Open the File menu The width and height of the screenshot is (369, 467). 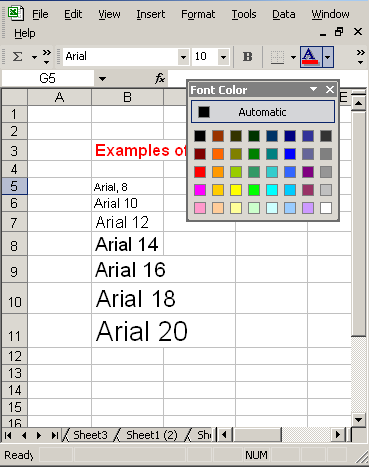[x=40, y=14]
